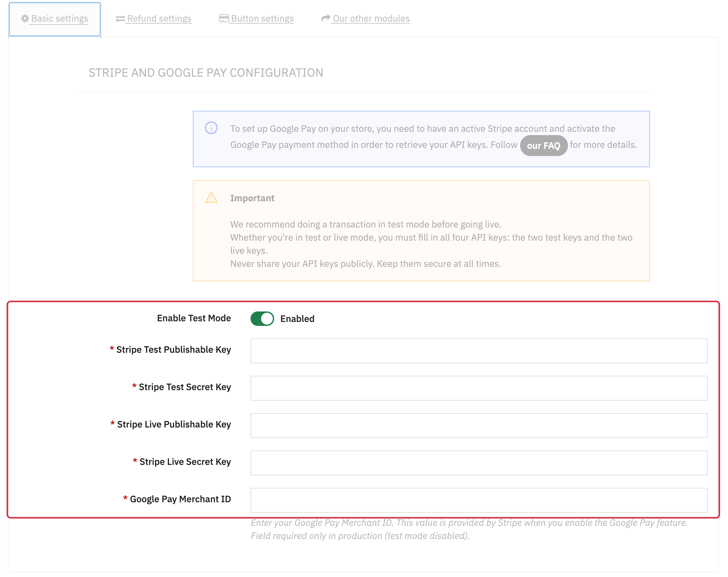
Task: Click the Stripe and Google Pay Configuration heading
Action: click(206, 72)
